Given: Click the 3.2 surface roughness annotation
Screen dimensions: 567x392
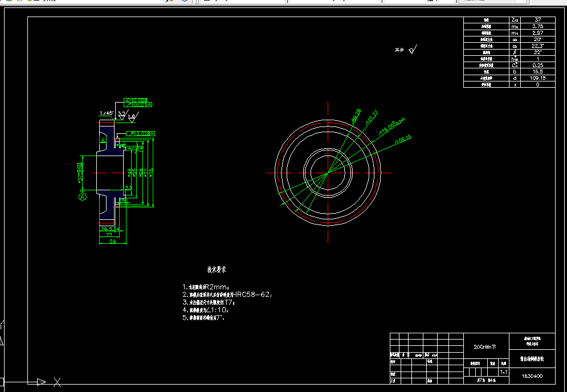Looking at the screenshot, I should click(122, 114).
